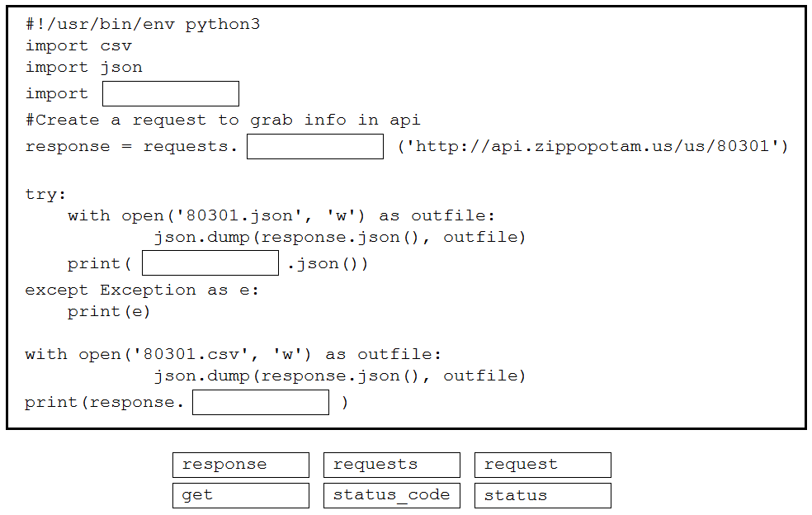Click the line opening '80301.json' file

click(x=281, y=215)
